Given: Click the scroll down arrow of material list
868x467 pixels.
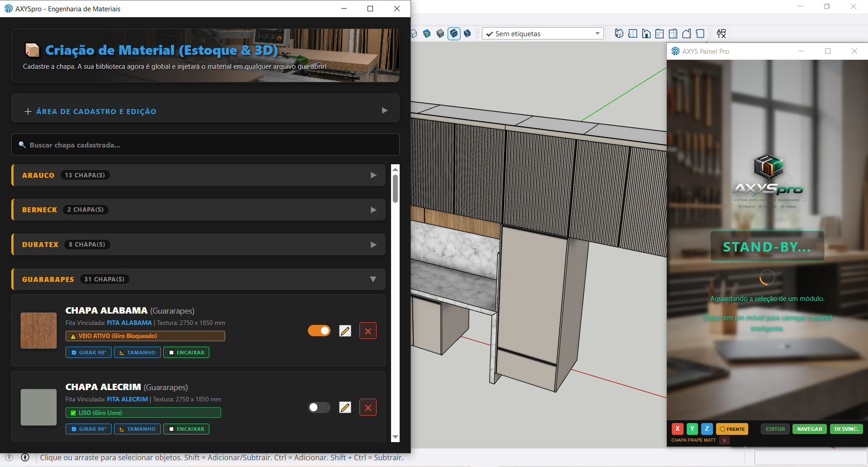Looking at the screenshot, I should 395,437.
